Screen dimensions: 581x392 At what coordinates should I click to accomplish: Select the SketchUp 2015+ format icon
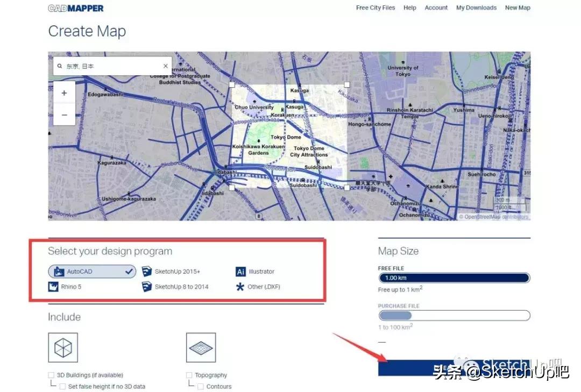pyautogui.click(x=147, y=272)
